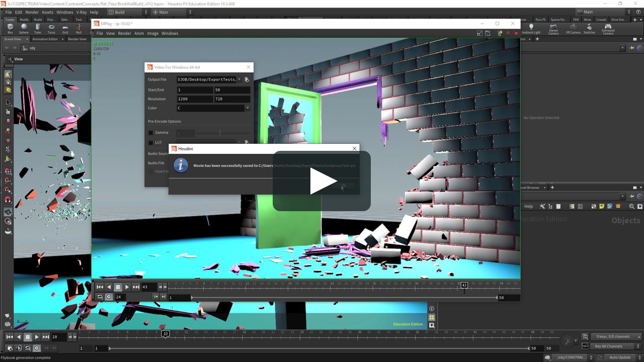Switch to the Render View tab
Screen dimensions: 644x362
click(77, 39)
